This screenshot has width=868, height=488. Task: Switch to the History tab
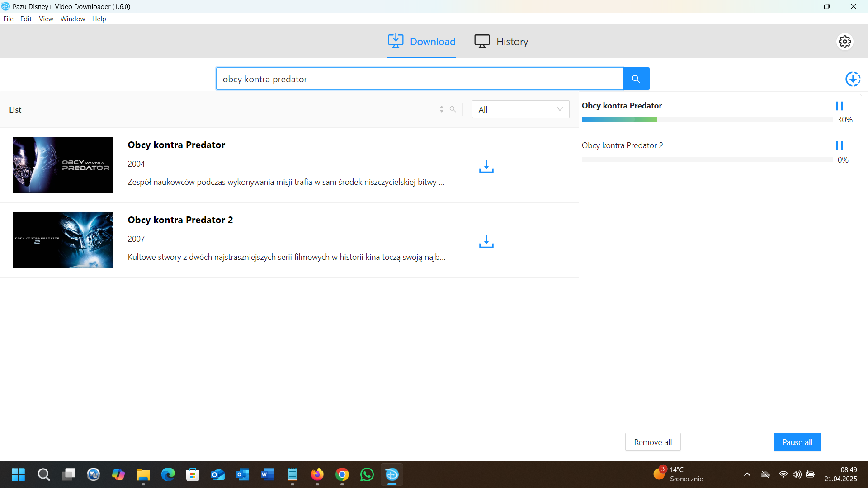501,42
